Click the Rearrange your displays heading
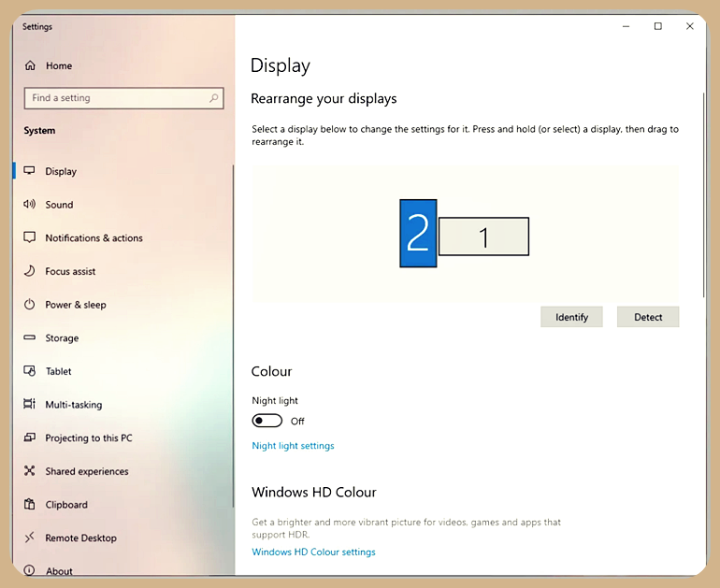 click(x=324, y=99)
